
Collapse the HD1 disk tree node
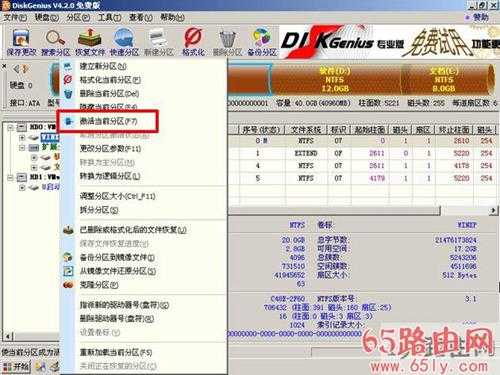click(x=11, y=177)
